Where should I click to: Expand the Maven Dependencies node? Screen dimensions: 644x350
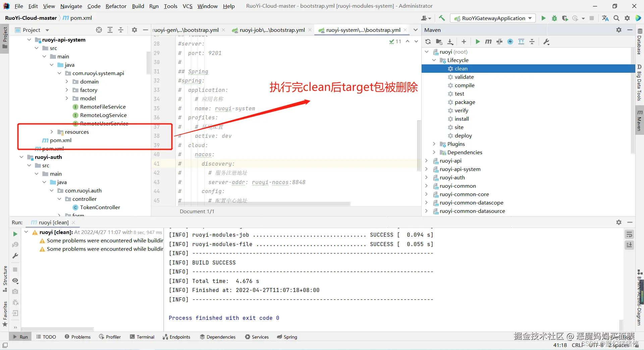(x=434, y=152)
